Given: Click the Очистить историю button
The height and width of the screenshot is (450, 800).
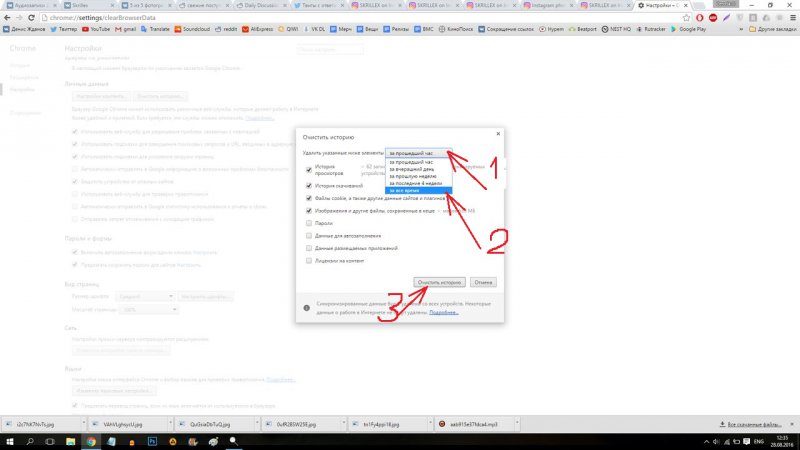Looking at the screenshot, I should (437, 282).
